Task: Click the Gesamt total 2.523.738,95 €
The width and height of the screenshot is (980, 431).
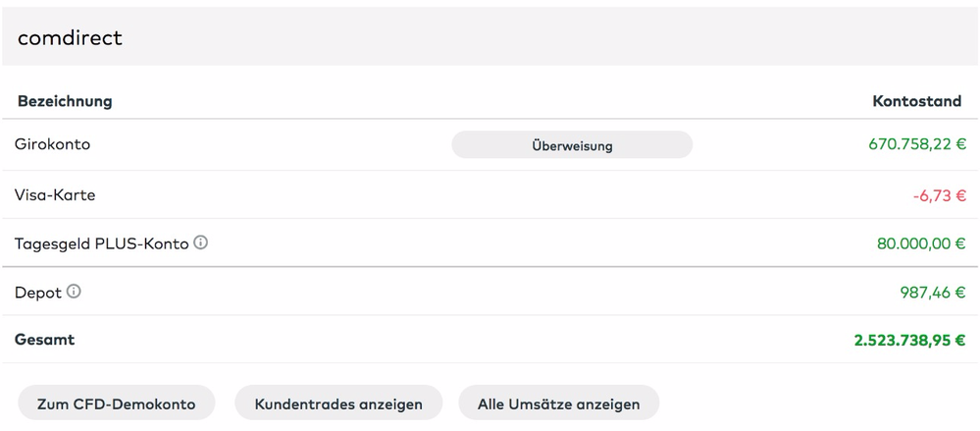Action: coord(909,340)
